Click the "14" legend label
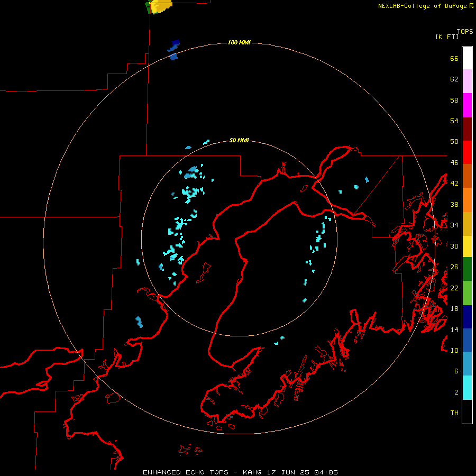 pos(454,329)
